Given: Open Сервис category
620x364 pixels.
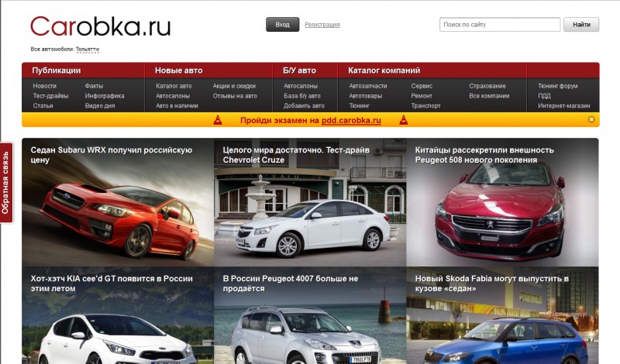Looking at the screenshot, I should [422, 86].
